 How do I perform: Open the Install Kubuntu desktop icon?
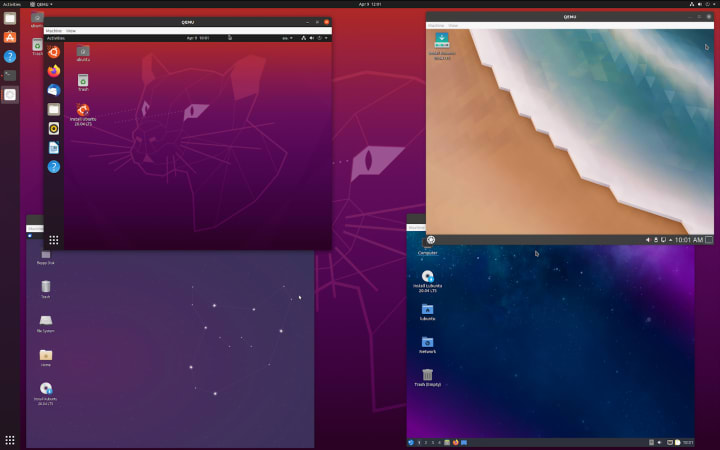pyautogui.click(x=442, y=46)
